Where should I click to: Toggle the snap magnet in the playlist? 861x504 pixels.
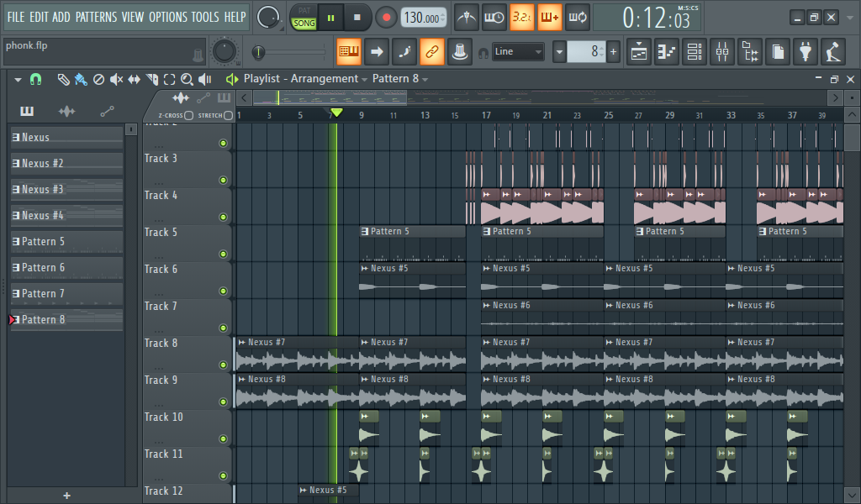pos(34,78)
